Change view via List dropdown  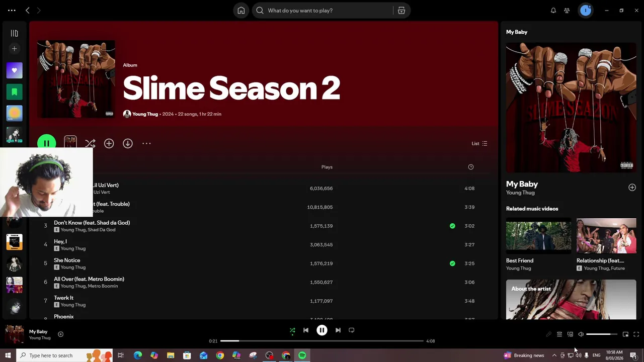[479, 144]
